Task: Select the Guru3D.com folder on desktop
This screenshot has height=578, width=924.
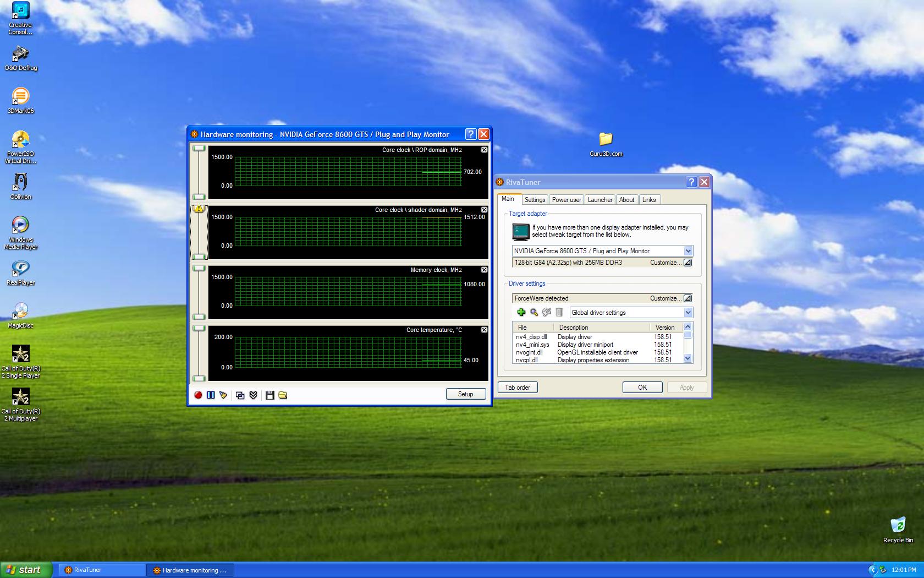Action: tap(606, 144)
